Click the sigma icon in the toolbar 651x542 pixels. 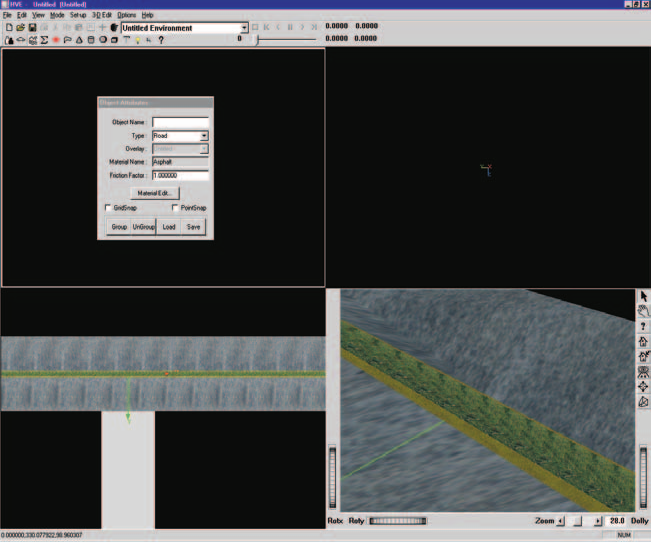[44, 40]
